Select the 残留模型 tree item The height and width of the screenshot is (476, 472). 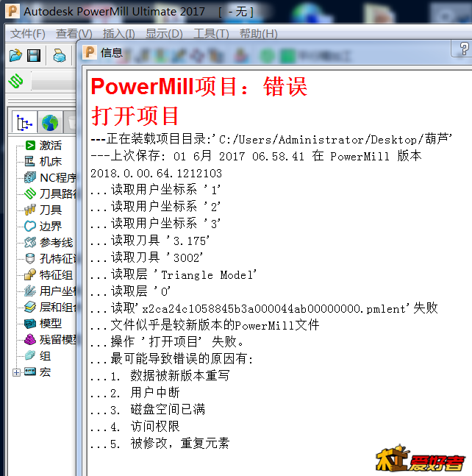57,339
